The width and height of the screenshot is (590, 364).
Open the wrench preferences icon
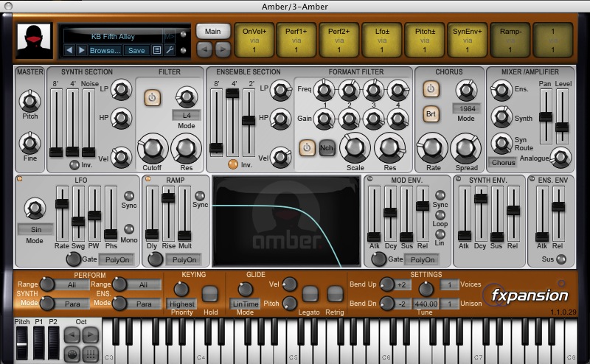click(x=170, y=50)
